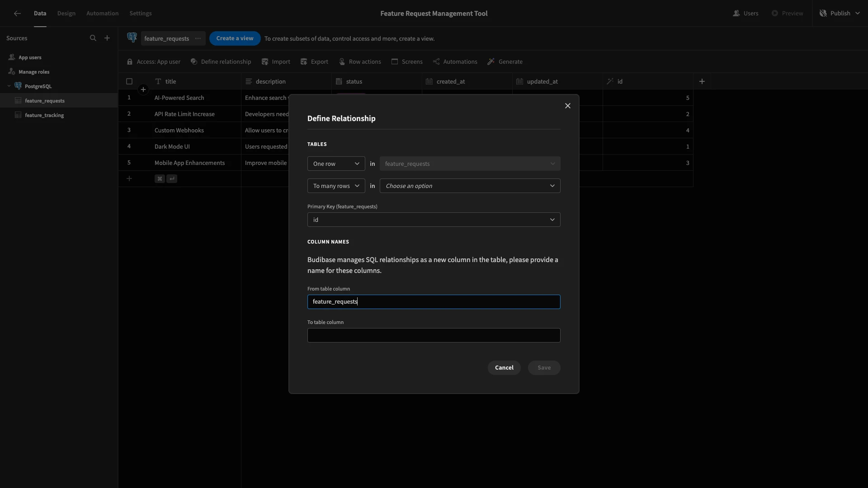Open the search sources icon

point(93,38)
